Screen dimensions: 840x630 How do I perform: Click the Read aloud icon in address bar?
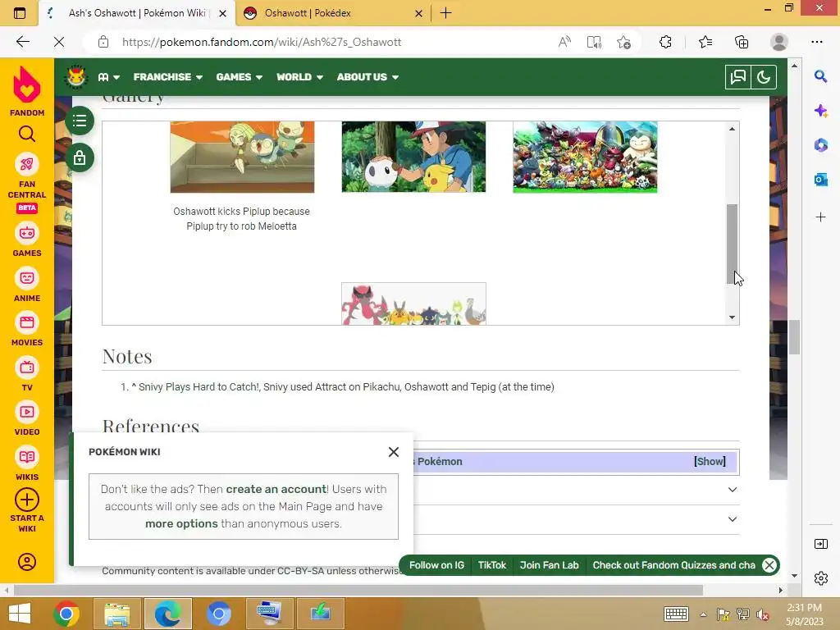coord(564,42)
